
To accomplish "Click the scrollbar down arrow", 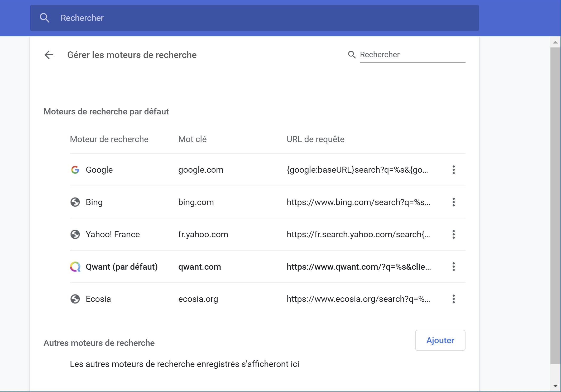I will (x=555, y=386).
